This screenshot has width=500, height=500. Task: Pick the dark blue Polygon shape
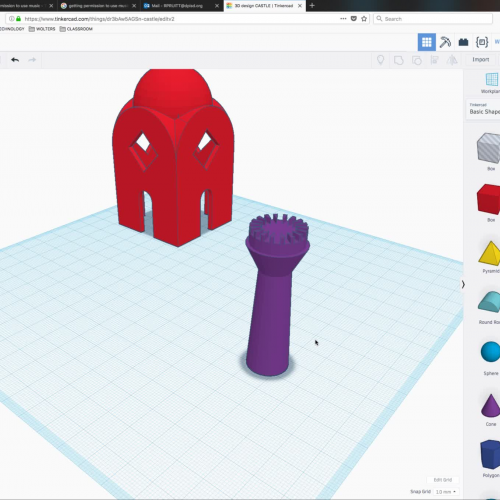click(490, 454)
